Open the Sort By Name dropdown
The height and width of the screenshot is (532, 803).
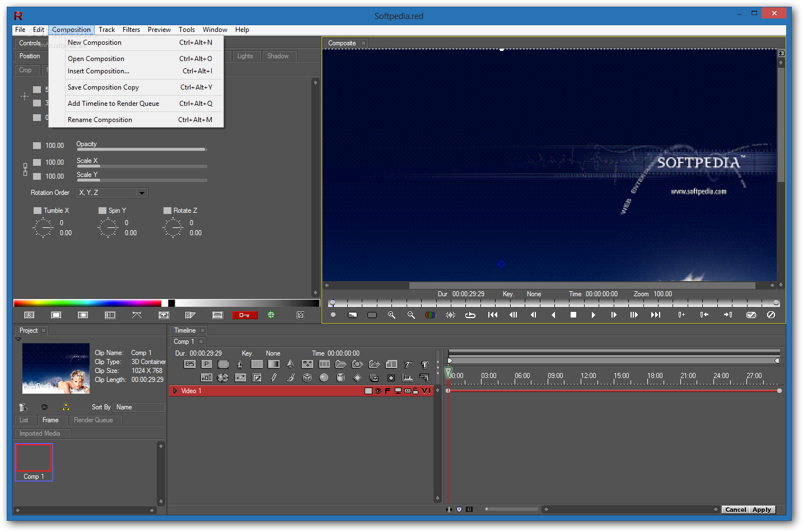coord(139,407)
